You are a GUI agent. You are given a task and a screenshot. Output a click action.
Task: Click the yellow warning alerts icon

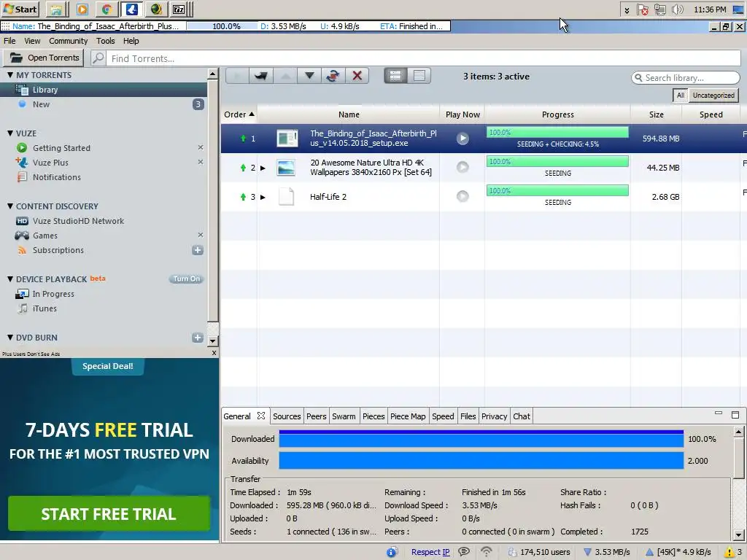(x=729, y=552)
